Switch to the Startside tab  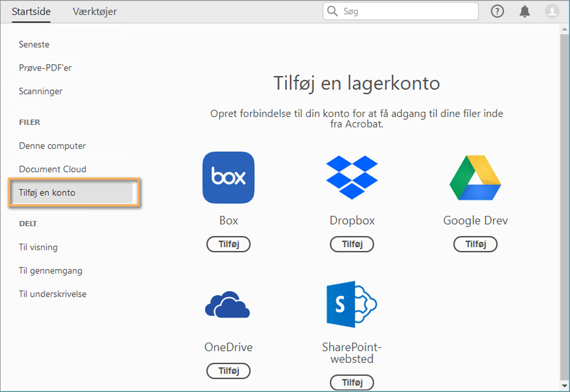31,12
